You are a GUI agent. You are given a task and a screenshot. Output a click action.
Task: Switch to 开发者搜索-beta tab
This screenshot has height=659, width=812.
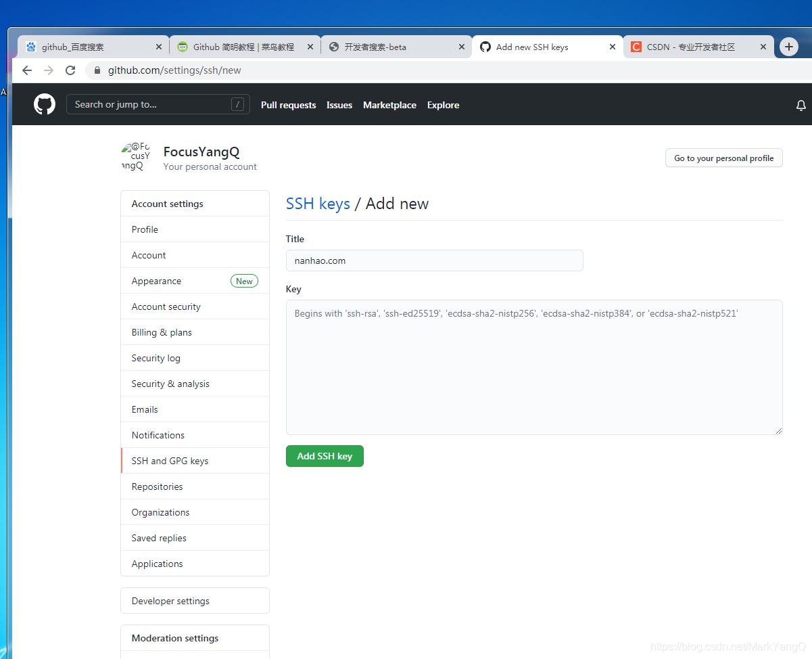pos(396,47)
